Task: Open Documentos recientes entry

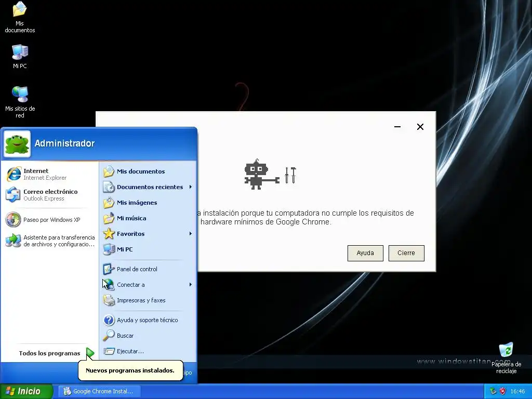Action: (x=148, y=187)
